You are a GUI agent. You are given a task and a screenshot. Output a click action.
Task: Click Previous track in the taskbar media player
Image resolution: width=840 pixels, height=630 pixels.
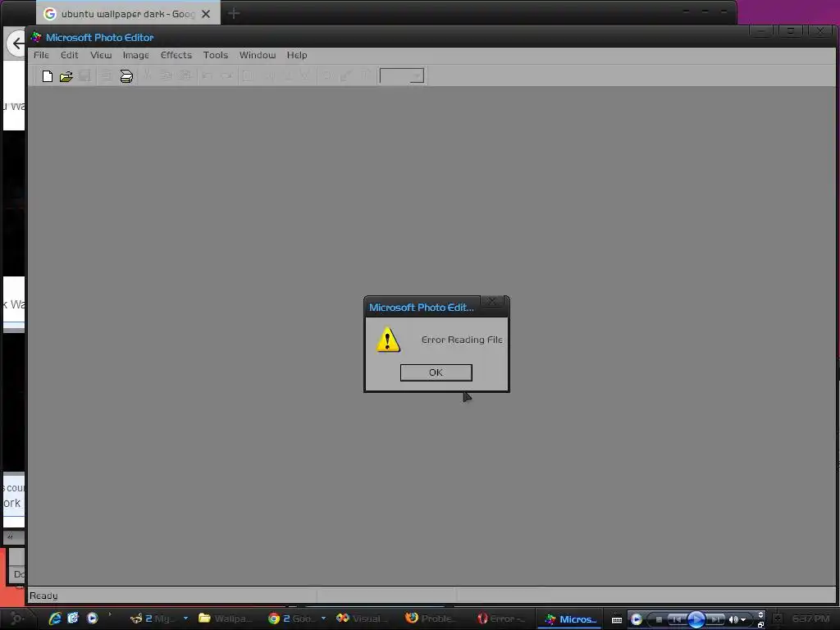[677, 620]
